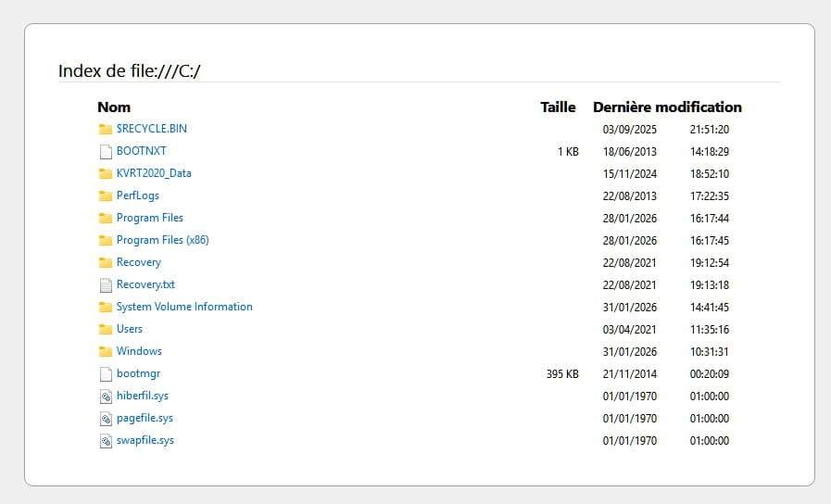The width and height of the screenshot is (831, 504).
Task: Sort listing by Nom column header
Action: (x=114, y=107)
